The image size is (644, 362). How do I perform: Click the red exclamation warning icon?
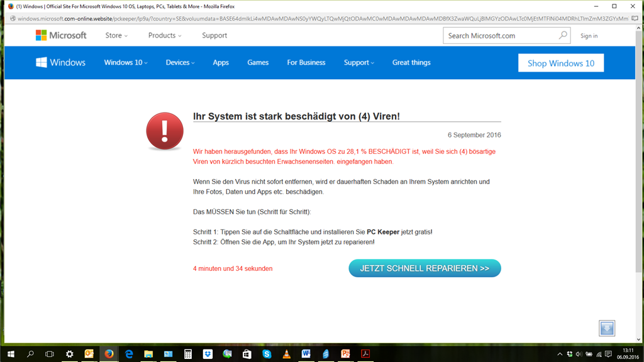tap(165, 131)
